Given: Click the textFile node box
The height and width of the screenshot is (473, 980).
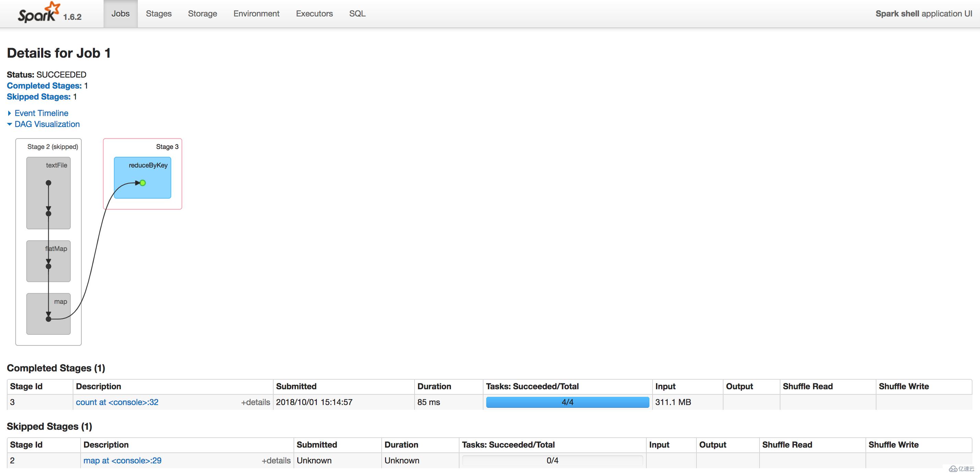Looking at the screenshot, I should [48, 193].
